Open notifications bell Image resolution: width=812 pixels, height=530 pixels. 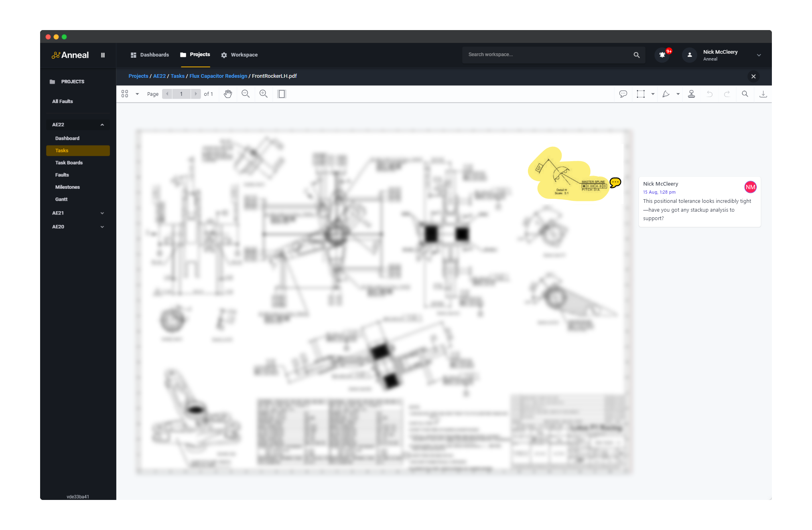click(662, 55)
